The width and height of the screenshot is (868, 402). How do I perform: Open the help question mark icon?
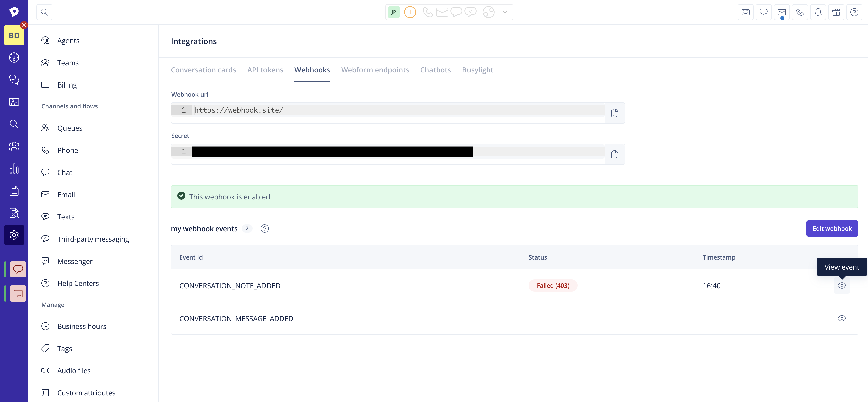(x=854, y=12)
